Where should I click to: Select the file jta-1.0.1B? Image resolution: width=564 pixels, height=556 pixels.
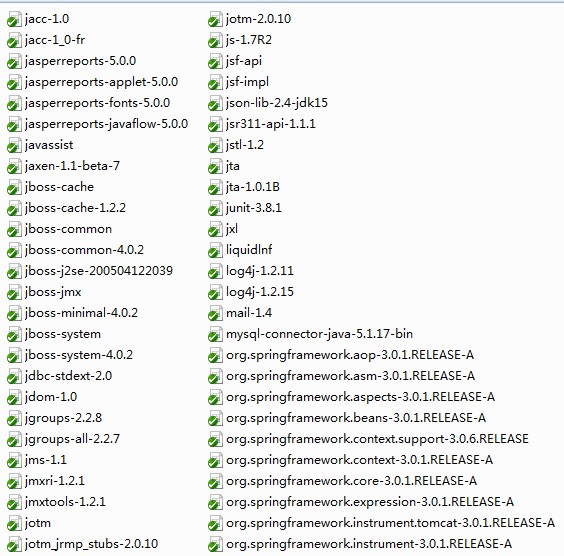coord(253,187)
